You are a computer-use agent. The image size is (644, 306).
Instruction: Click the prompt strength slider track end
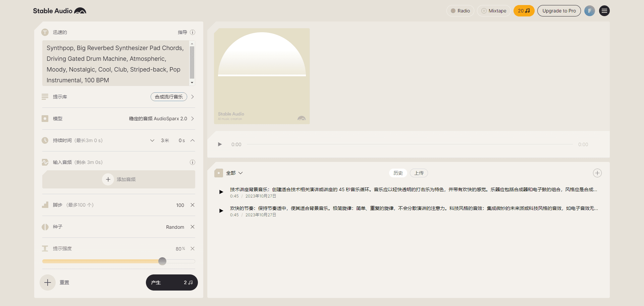pos(193,261)
